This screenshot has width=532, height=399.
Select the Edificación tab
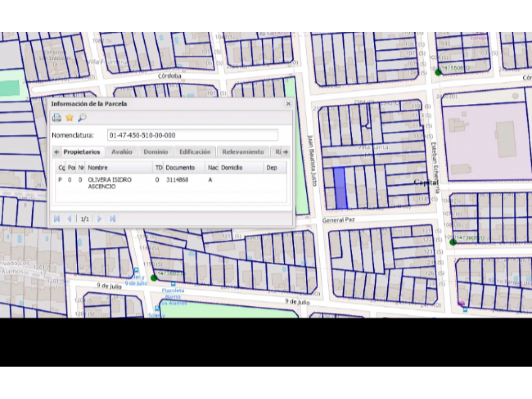click(195, 152)
